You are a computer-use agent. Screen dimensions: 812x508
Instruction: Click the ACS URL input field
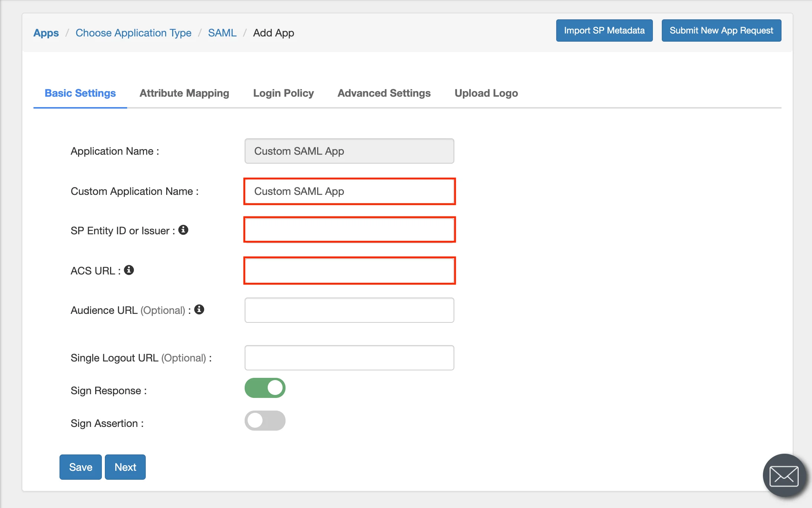point(349,270)
